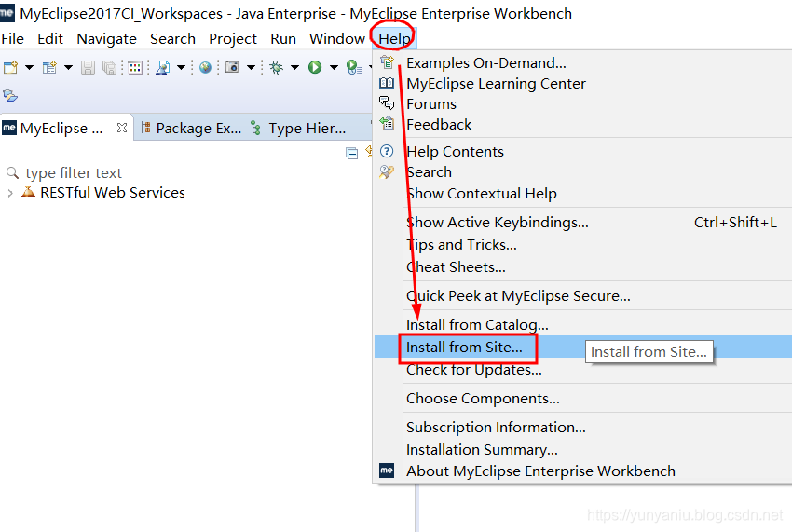The height and width of the screenshot is (532, 792).
Task: Open the Debug dropdown arrow
Action: [x=295, y=67]
